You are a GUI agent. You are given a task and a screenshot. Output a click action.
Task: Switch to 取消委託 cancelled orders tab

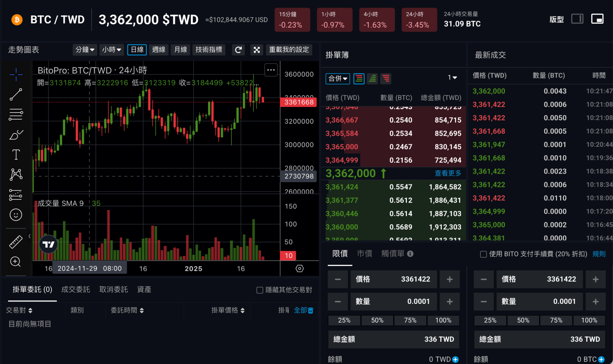point(113,290)
